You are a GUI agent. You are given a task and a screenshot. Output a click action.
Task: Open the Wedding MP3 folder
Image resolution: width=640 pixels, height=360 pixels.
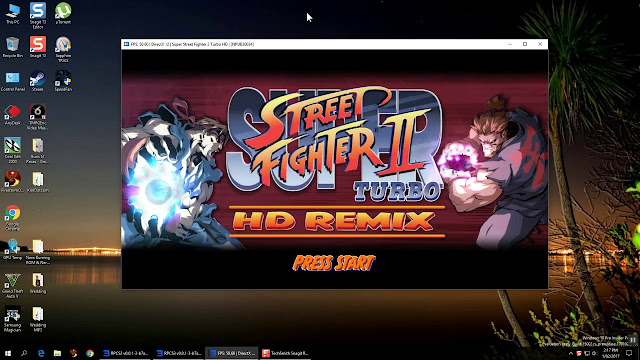[38, 319]
